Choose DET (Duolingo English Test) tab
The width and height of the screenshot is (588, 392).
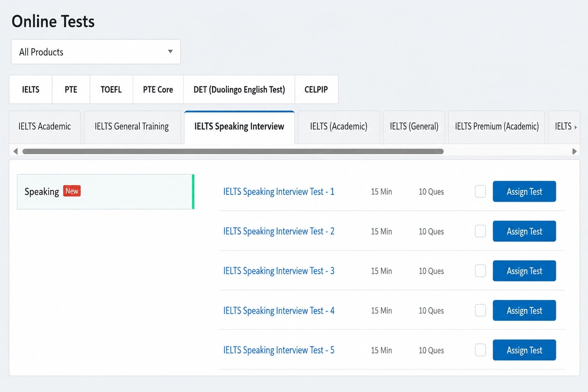(x=239, y=90)
